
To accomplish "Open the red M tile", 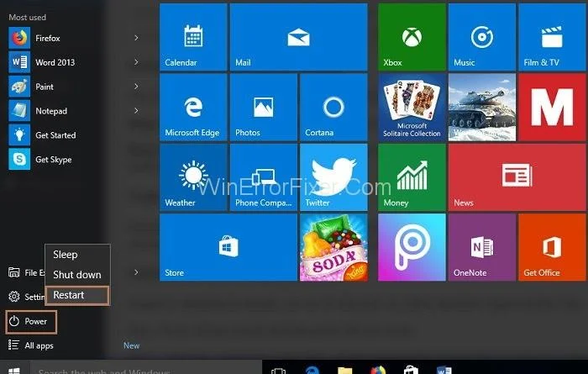I will pyautogui.click(x=553, y=108).
